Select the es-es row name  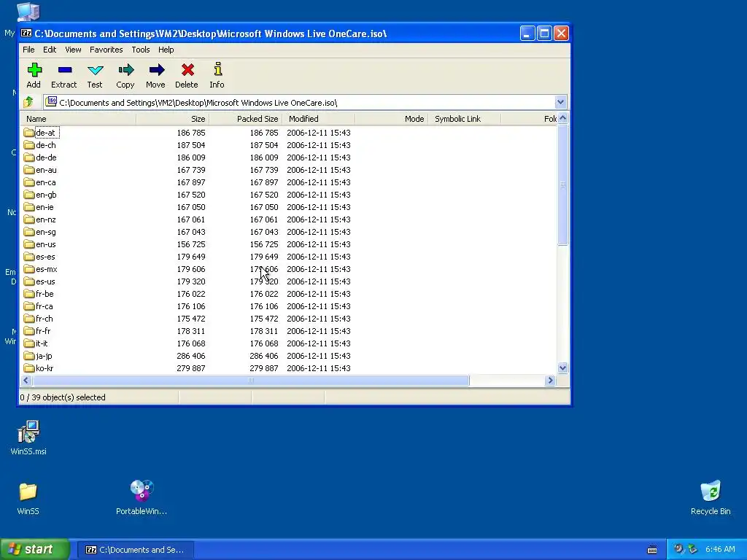point(45,257)
